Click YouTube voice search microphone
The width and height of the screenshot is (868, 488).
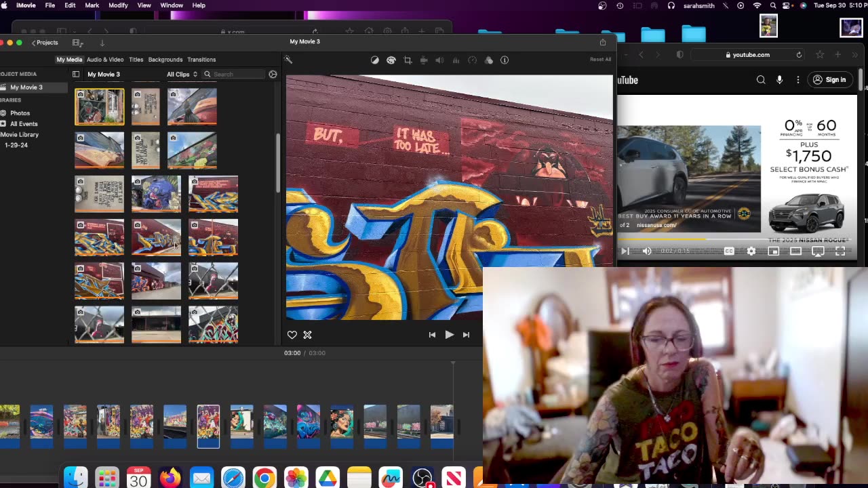tap(779, 80)
